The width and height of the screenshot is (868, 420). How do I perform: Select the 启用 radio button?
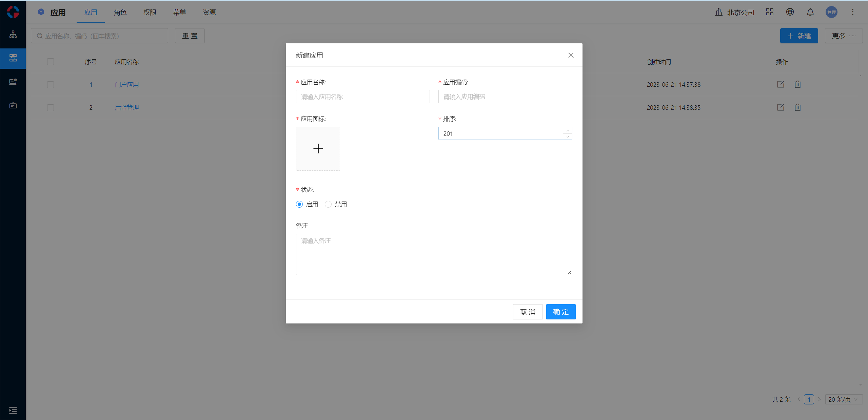pos(299,204)
